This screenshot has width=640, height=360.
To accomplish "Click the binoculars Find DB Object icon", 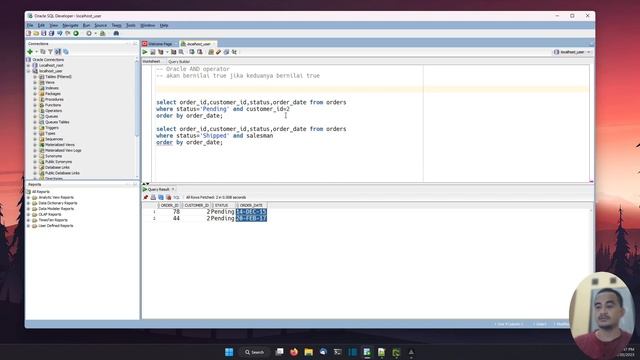I will coord(116,33).
